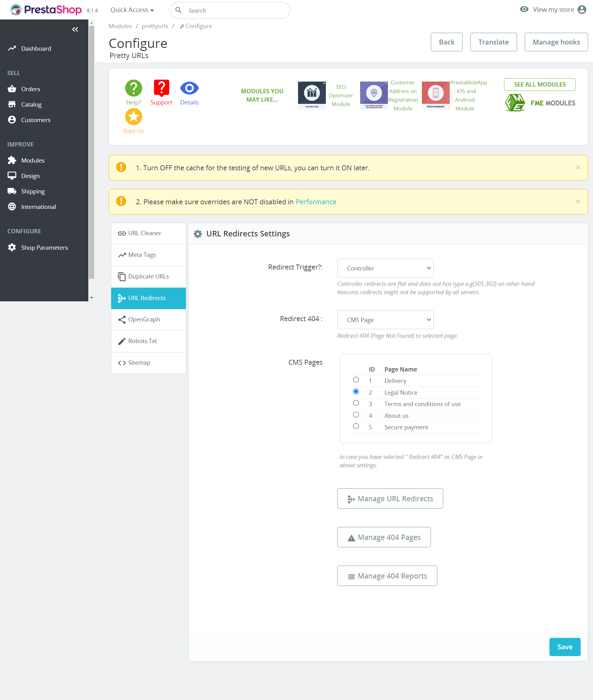Click the View my store link

click(x=553, y=9)
